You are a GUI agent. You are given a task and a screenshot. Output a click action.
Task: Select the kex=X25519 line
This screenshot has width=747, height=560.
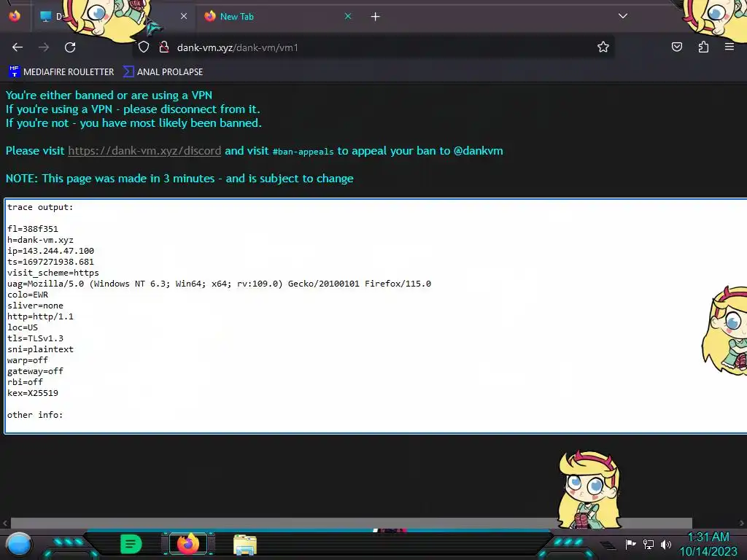[32, 393]
